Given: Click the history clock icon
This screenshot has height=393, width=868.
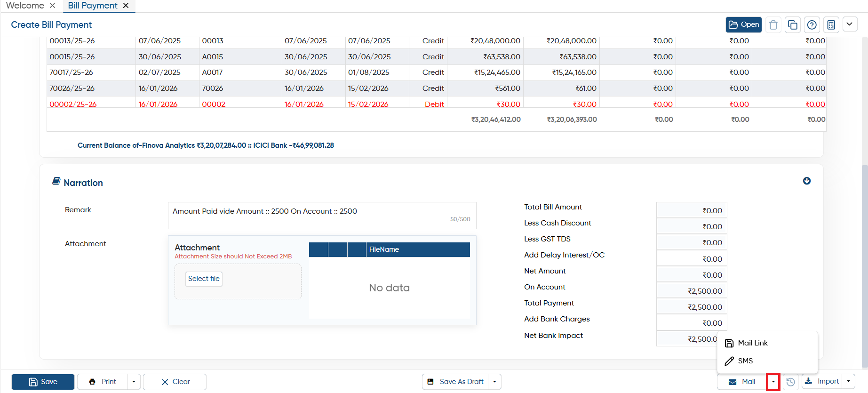Looking at the screenshot, I should click(791, 382).
